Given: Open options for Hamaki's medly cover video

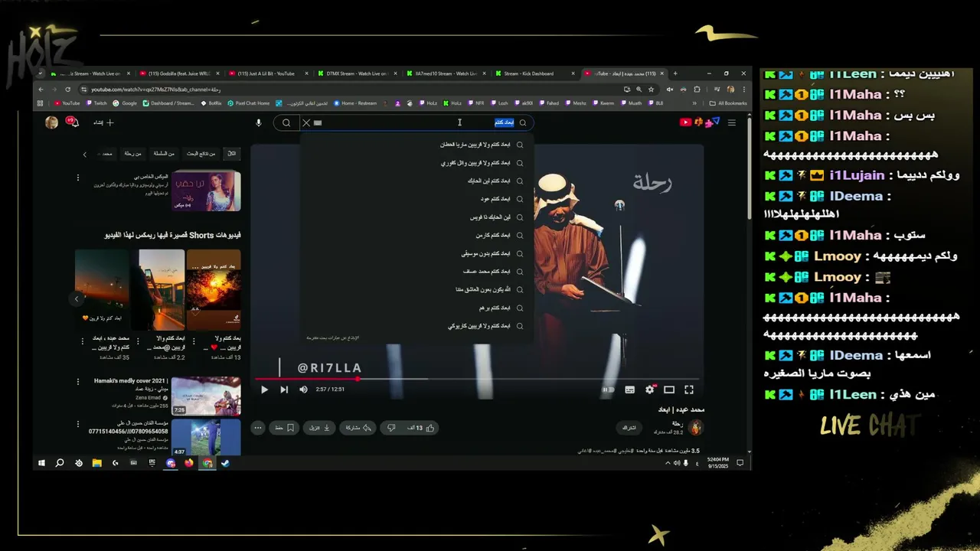Looking at the screenshot, I should click(x=77, y=381).
